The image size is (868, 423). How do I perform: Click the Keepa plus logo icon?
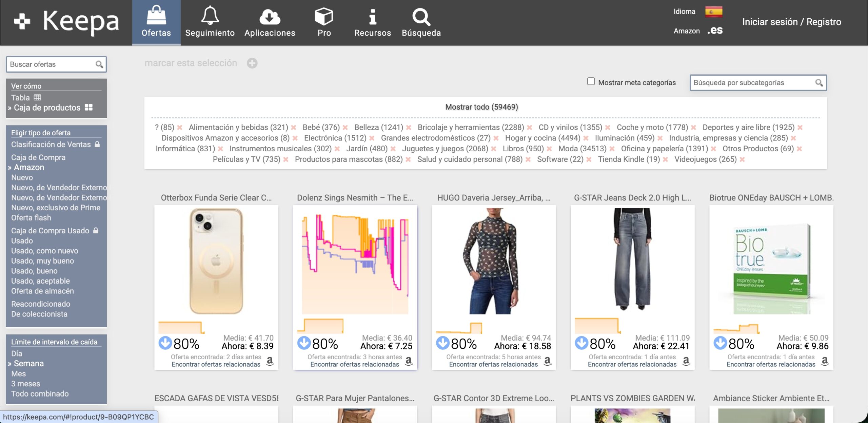22,21
